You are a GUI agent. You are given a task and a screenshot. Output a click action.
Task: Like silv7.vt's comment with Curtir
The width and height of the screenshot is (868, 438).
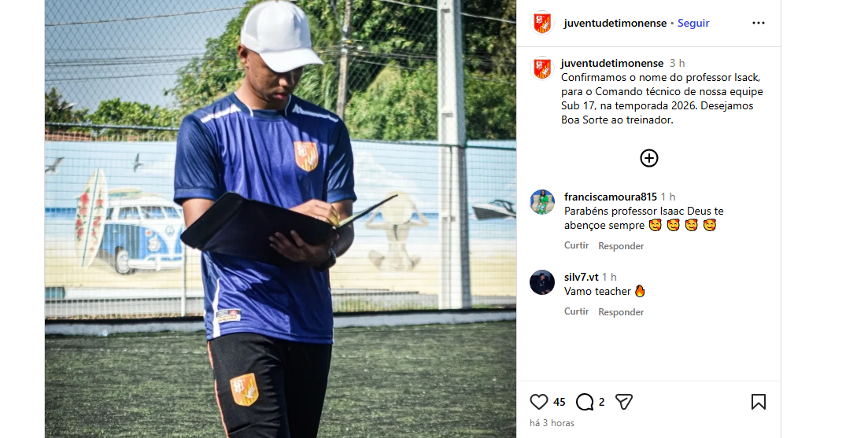point(576,311)
